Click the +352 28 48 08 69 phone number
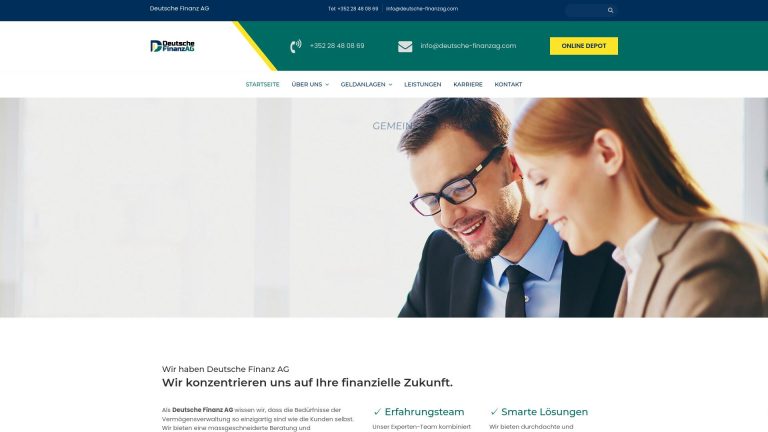This screenshot has height=432, width=768. [337, 46]
